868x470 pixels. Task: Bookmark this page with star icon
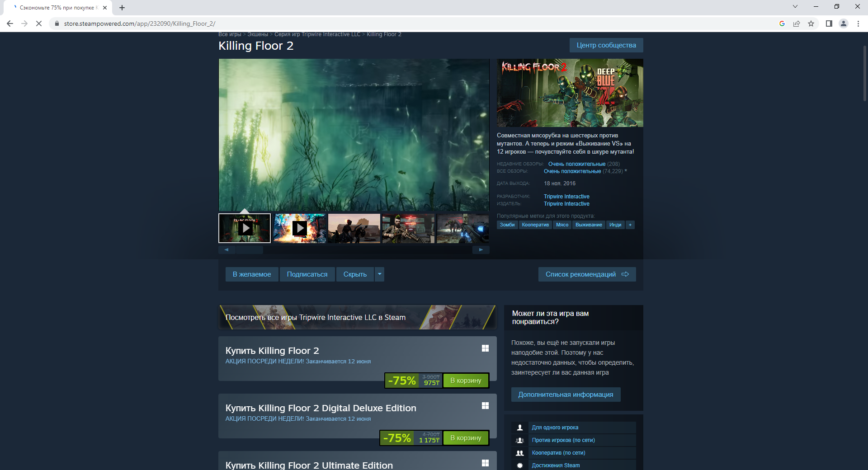click(x=811, y=23)
